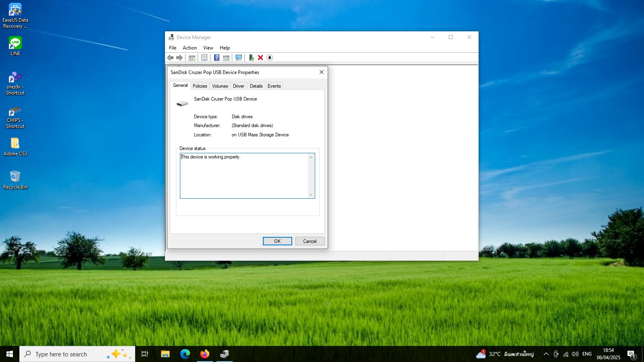Click the blue Help question mark icon

coord(217,58)
